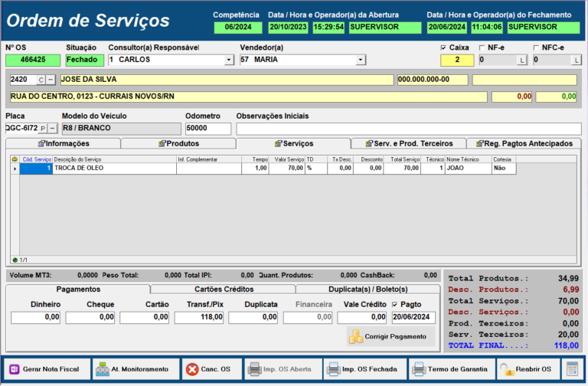Open the Vendedor(a) dropdown
This screenshot has height=386, width=588.
pos(361,60)
